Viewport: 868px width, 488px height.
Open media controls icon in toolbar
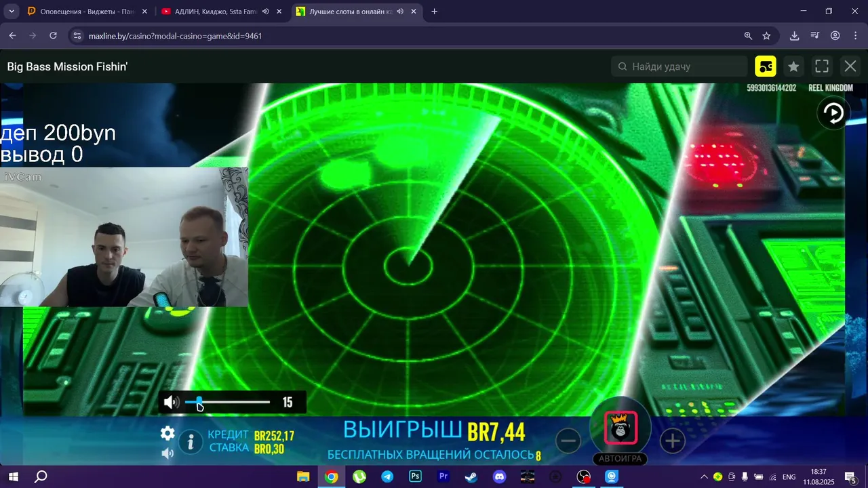[815, 36]
